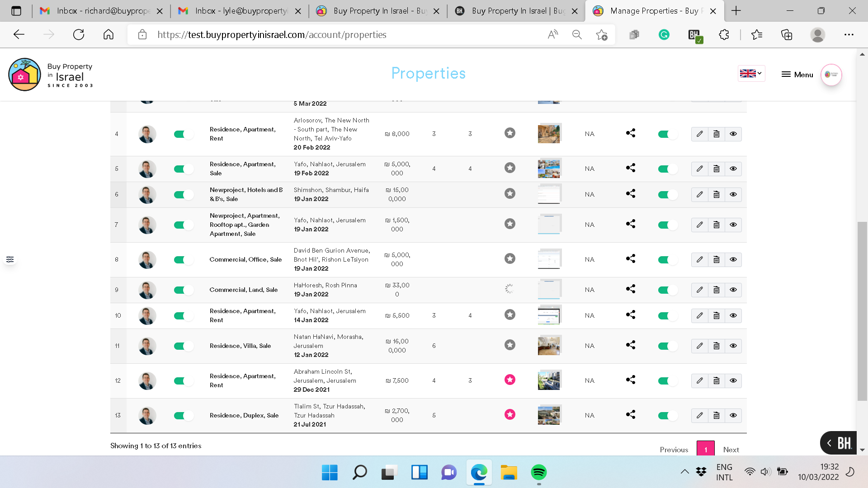Go to the Next page
Screen dimensions: 868x488
pyautogui.click(x=731, y=450)
